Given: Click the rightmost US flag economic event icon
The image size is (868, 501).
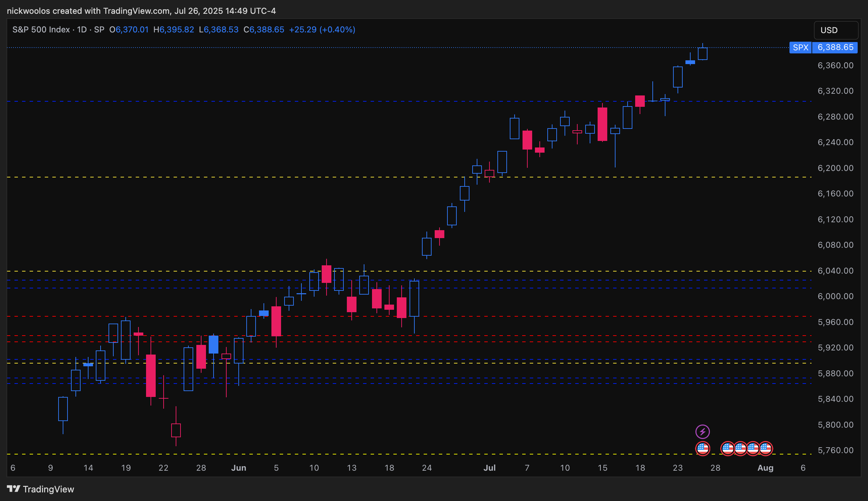Looking at the screenshot, I should 766,449.
